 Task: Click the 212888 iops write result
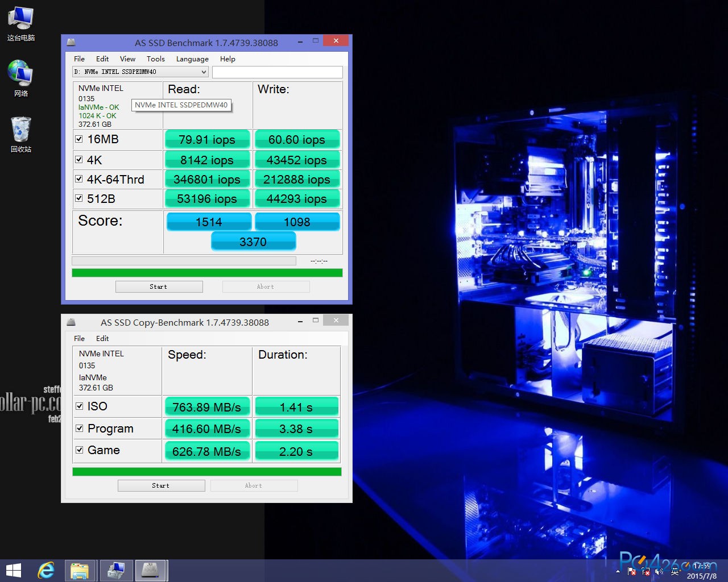297,180
